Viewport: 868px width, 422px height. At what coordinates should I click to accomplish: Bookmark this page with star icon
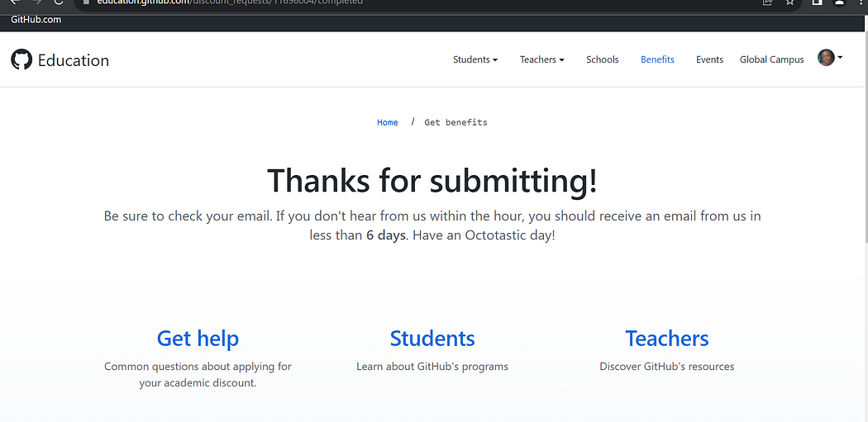coord(790,2)
